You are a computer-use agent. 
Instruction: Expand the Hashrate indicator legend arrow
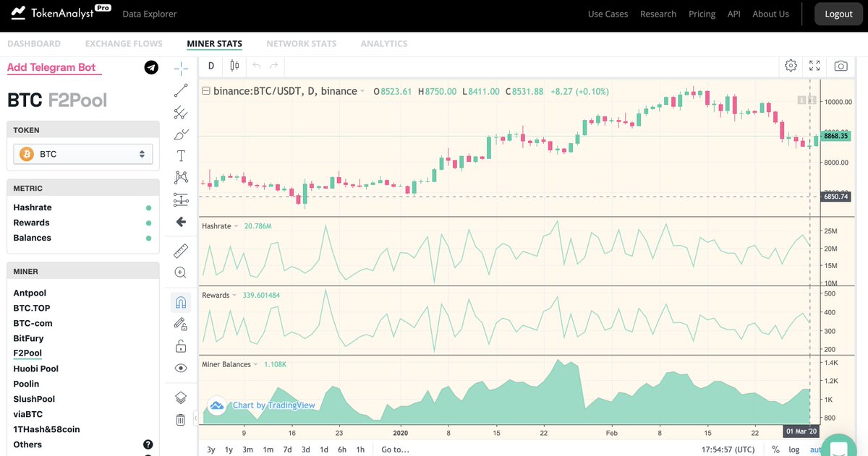(236, 226)
